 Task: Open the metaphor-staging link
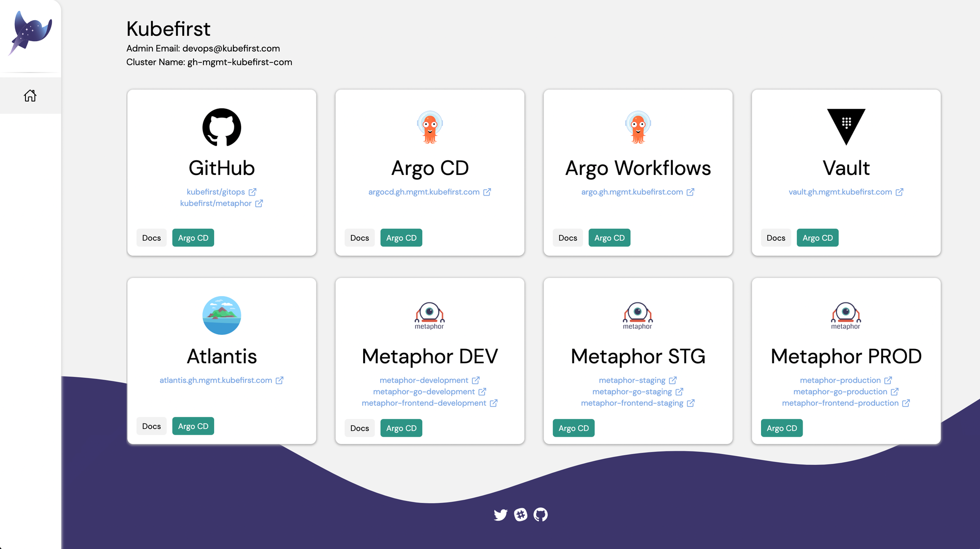[x=632, y=380]
